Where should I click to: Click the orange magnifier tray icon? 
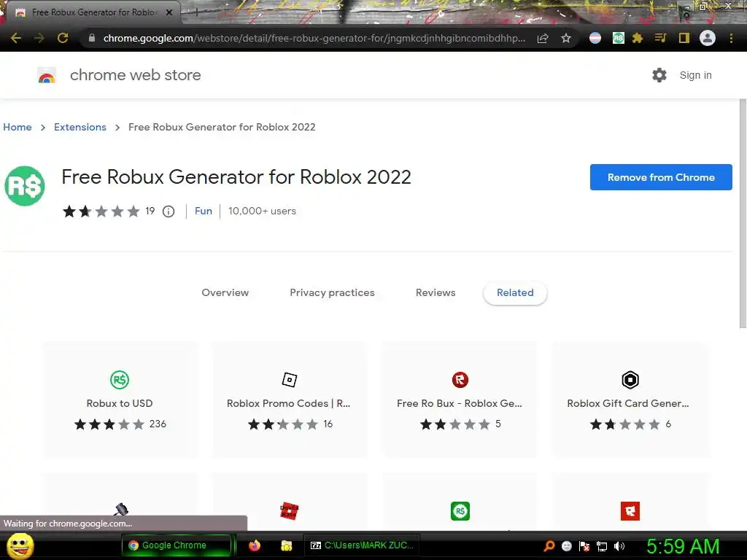click(549, 546)
